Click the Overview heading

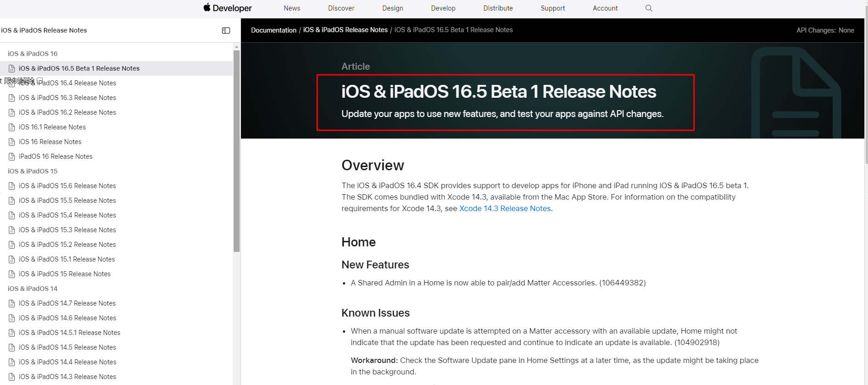point(373,165)
